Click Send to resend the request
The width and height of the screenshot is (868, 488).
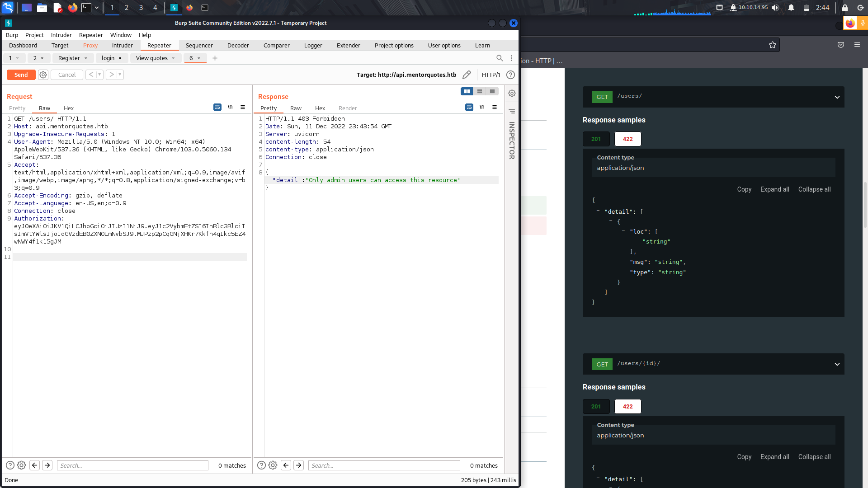(x=21, y=75)
